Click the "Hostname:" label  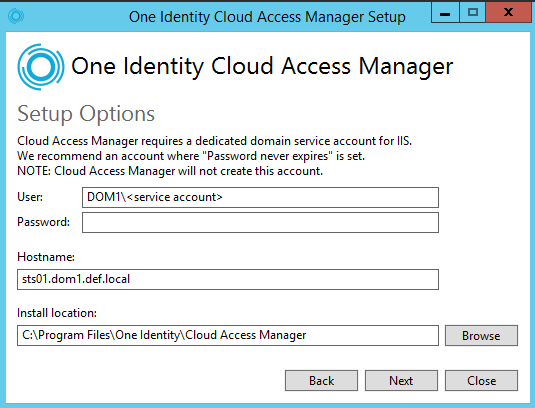[x=46, y=257]
